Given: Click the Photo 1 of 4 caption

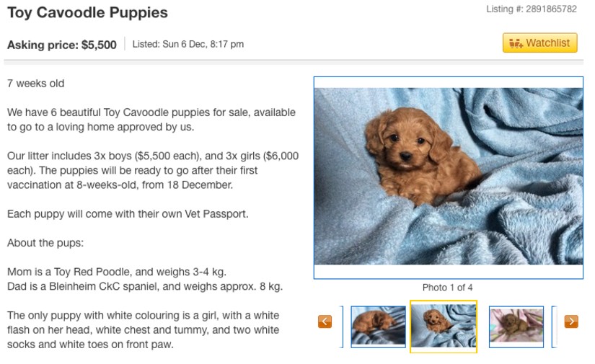Looking at the screenshot, I should tap(448, 288).
